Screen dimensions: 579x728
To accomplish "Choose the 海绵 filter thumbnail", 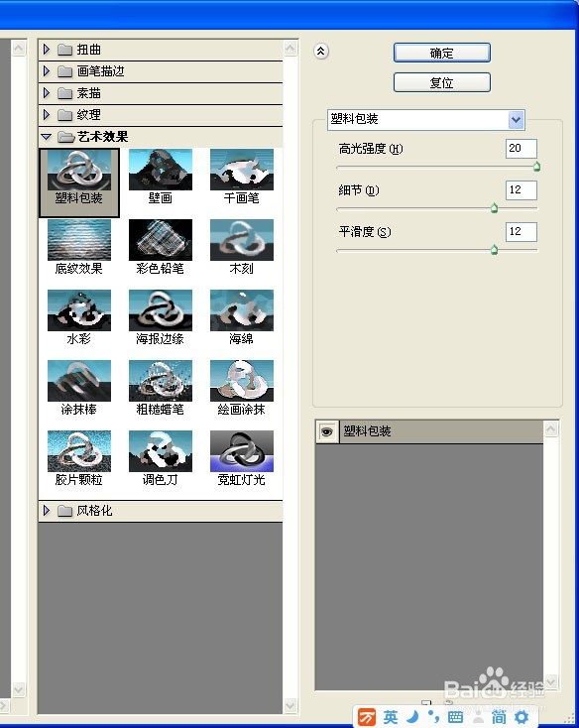I will click(242, 310).
